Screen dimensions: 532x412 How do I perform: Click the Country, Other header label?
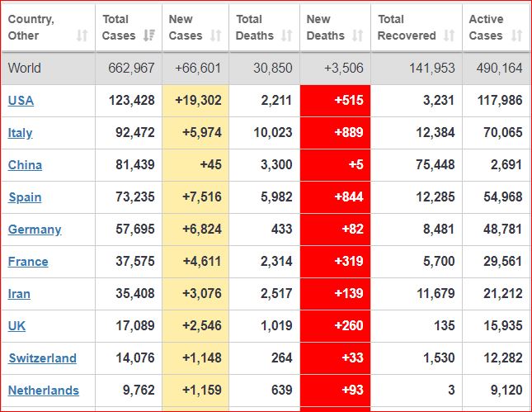click(x=31, y=27)
